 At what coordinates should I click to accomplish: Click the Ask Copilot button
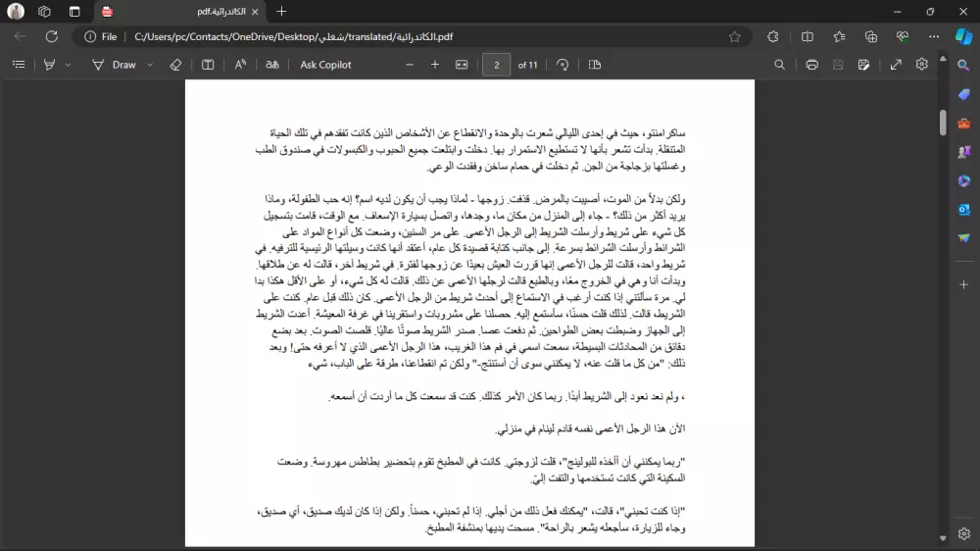[325, 65]
